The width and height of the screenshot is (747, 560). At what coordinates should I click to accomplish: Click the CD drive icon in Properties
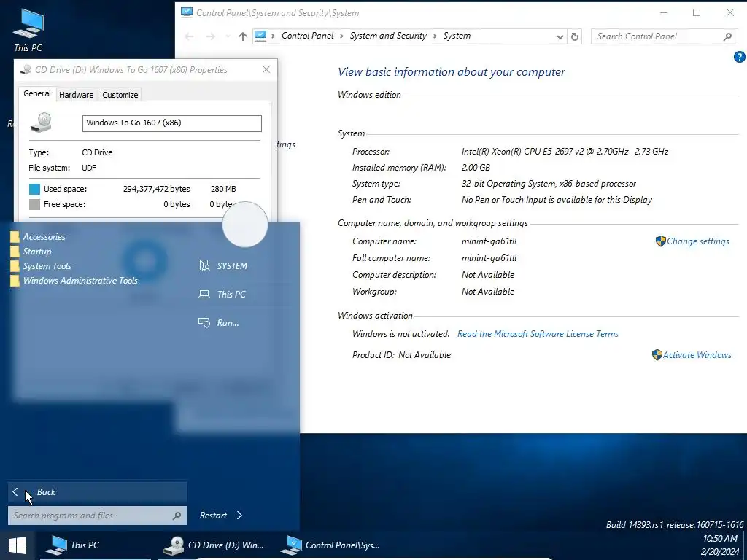point(42,122)
